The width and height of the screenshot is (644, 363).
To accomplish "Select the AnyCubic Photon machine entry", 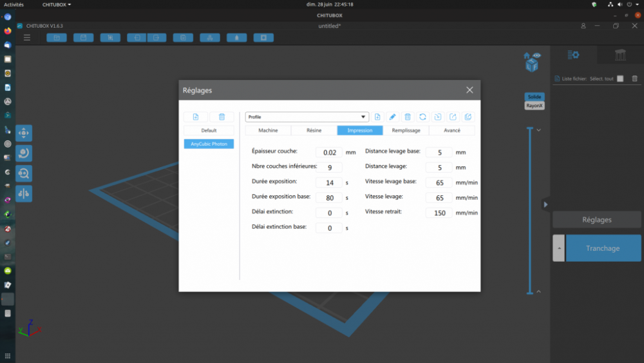I will pos(209,144).
